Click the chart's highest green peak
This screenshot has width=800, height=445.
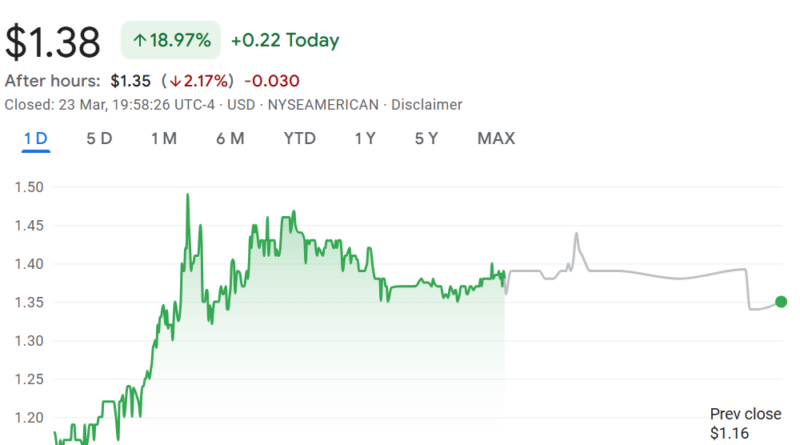tap(187, 196)
